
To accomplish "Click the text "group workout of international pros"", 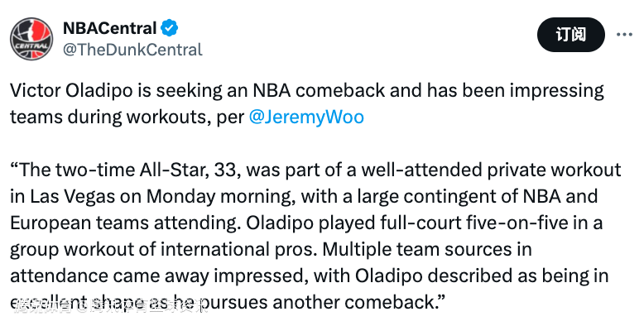I will click(x=163, y=250).
